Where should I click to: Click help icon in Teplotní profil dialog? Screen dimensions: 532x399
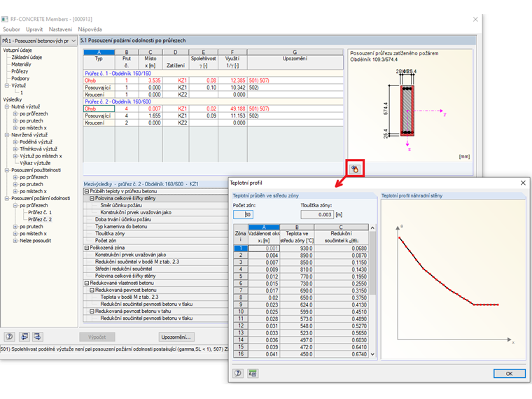238,373
